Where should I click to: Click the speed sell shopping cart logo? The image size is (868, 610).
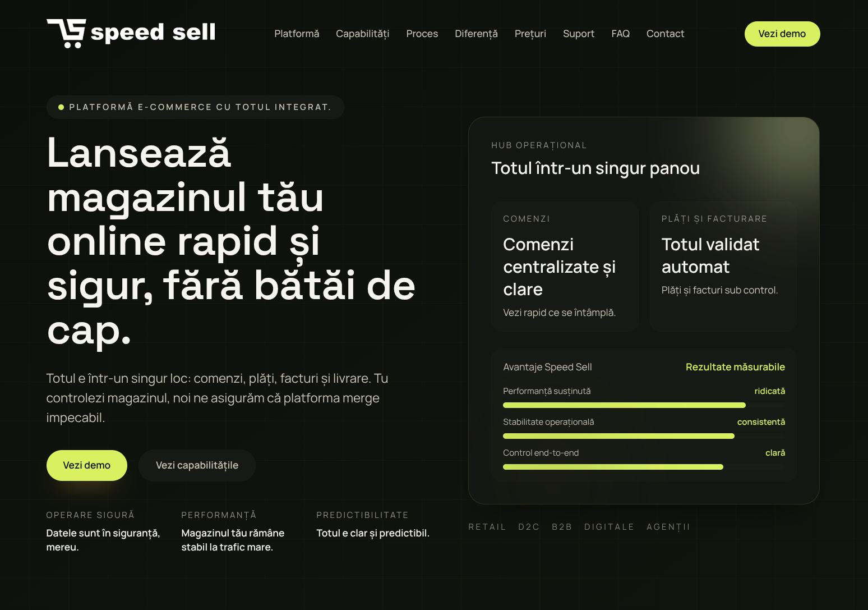pyautogui.click(x=66, y=34)
